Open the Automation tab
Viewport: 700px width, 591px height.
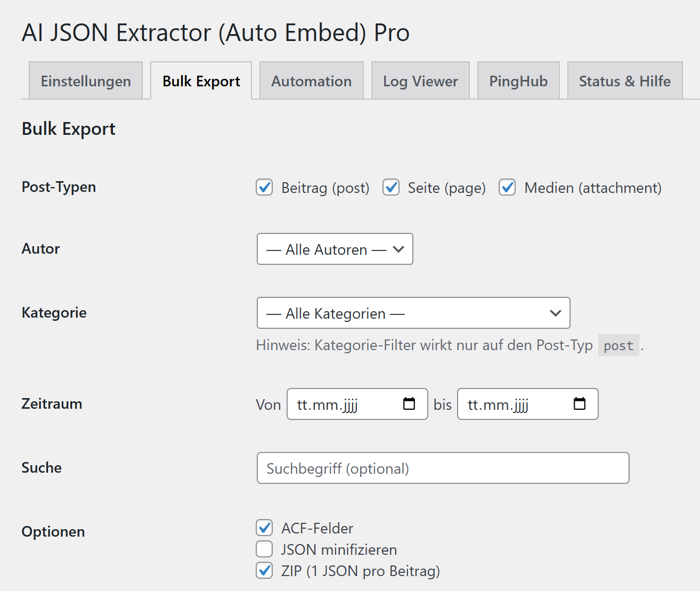click(311, 81)
